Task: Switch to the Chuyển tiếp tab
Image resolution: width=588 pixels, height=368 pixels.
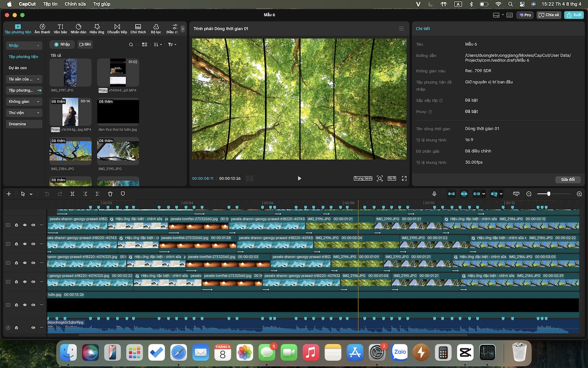Action: [117, 29]
